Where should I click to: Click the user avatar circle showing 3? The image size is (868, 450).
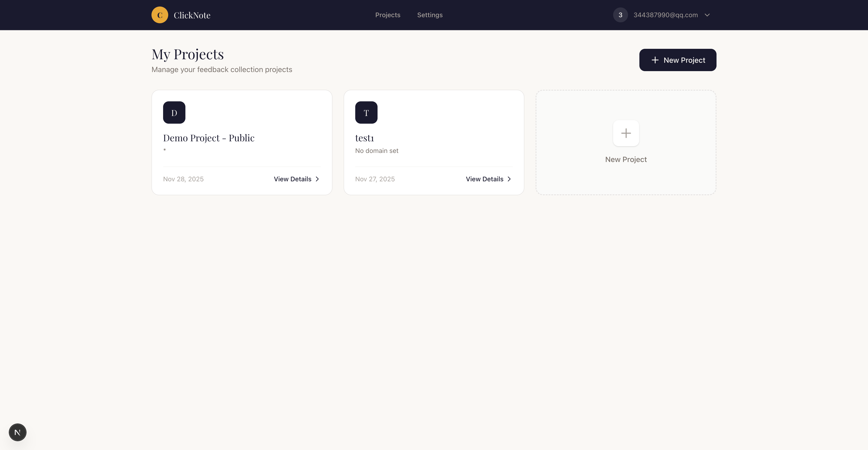click(620, 15)
